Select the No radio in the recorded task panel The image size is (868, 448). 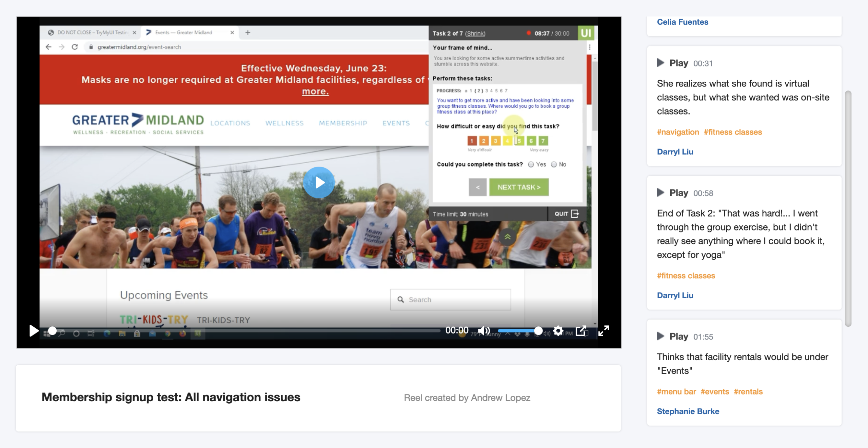point(554,164)
